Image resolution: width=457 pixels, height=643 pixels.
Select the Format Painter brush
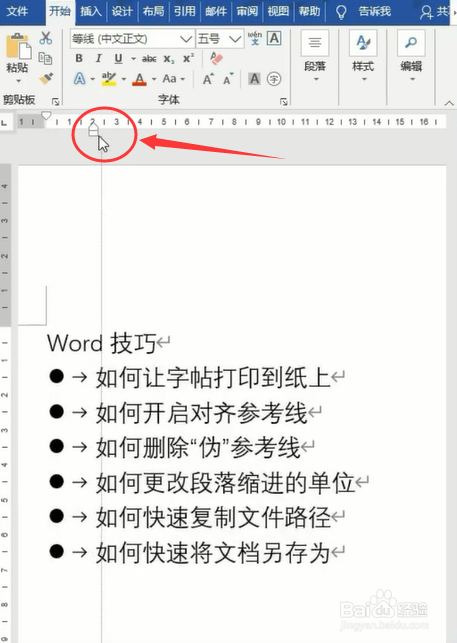point(46,78)
